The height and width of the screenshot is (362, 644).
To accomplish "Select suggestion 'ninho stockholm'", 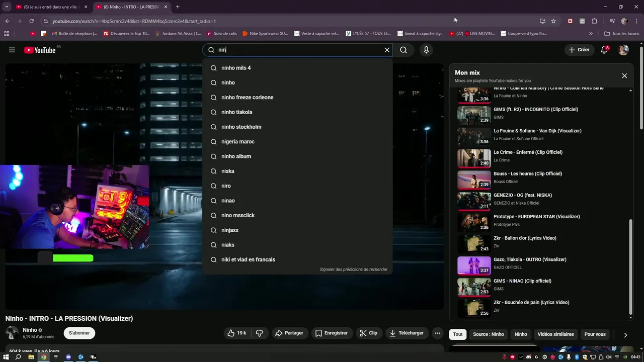I will 297,127.
